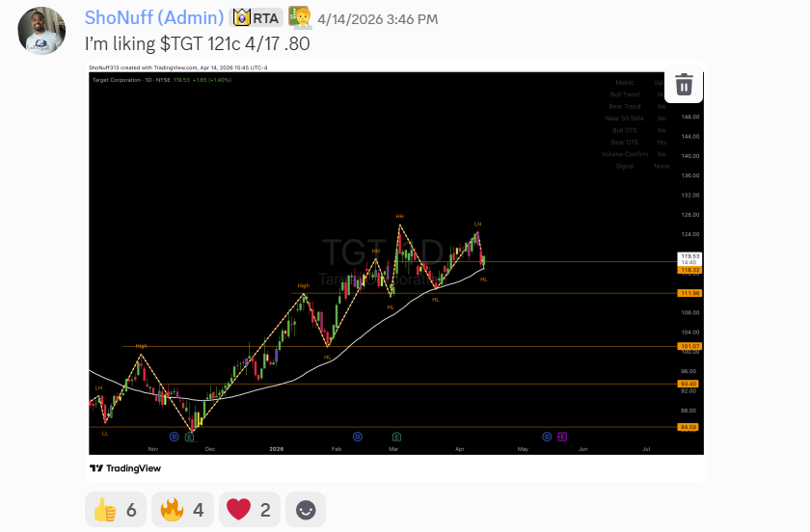Add a thumbs up reaction
This screenshot has width=810, height=532.
(x=115, y=510)
